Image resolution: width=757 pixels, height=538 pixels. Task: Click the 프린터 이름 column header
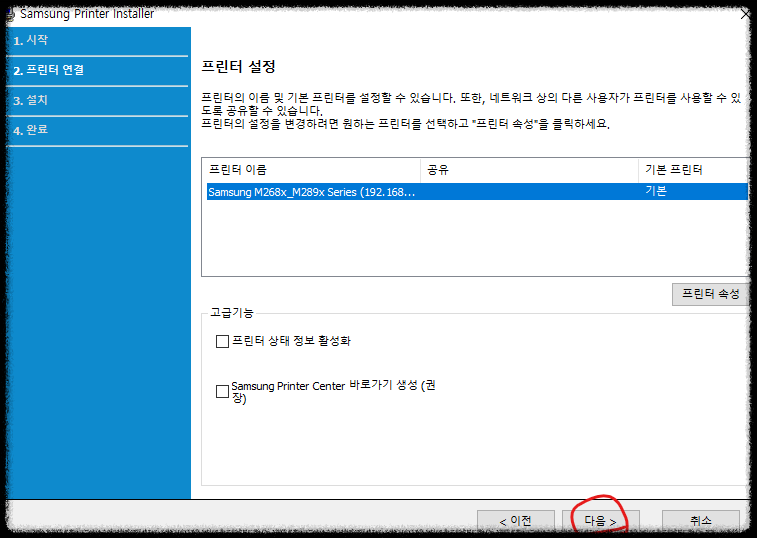click(311, 170)
